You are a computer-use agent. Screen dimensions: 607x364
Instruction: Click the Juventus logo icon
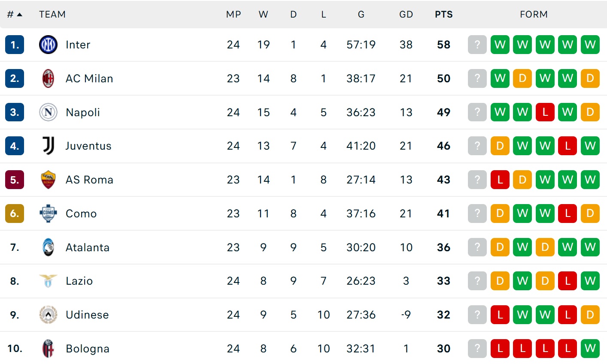pyautogui.click(x=48, y=146)
